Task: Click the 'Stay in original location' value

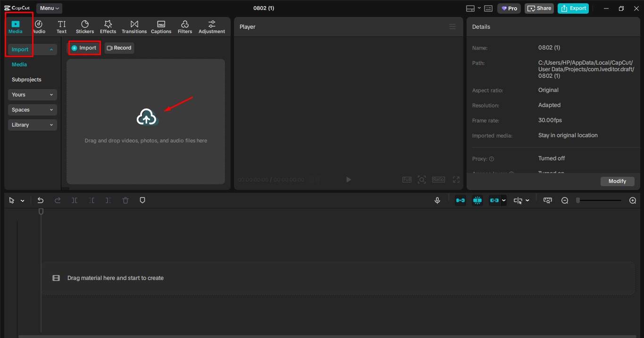Action: (568, 135)
